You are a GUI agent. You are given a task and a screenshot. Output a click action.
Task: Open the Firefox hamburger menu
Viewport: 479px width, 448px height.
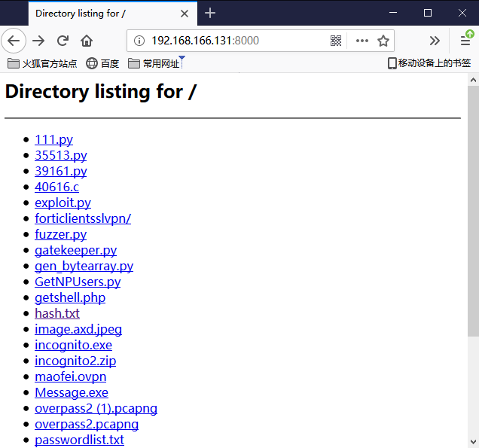(x=465, y=41)
